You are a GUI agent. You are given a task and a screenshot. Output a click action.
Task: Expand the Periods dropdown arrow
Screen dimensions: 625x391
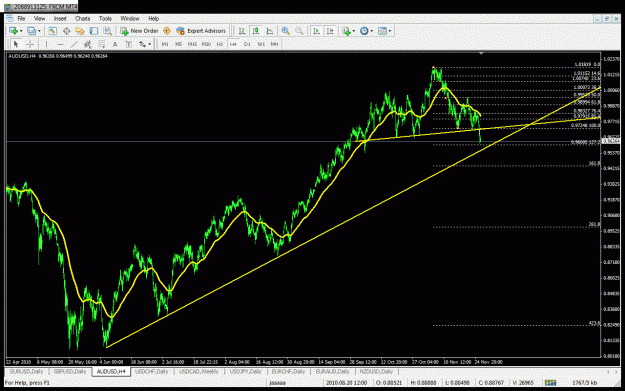coord(371,31)
